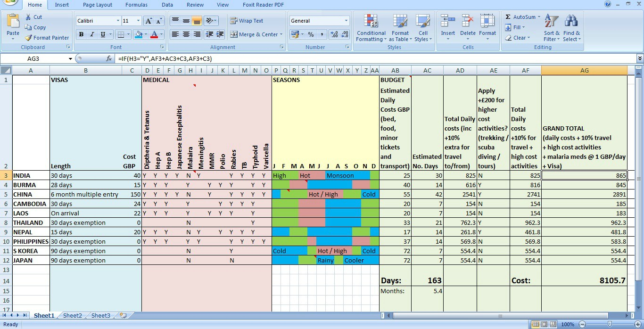Screen dimensions: 644x329
Task: Click the Percent Style icon
Action: (311, 34)
